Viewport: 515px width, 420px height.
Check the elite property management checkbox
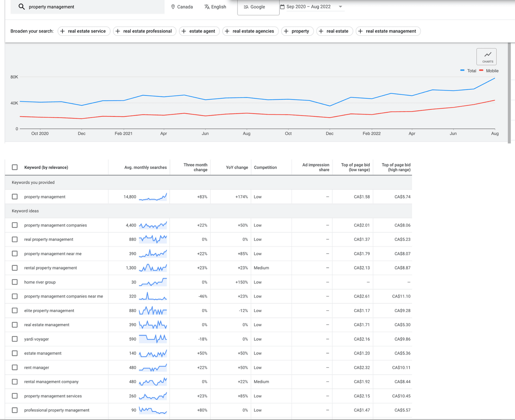point(15,311)
